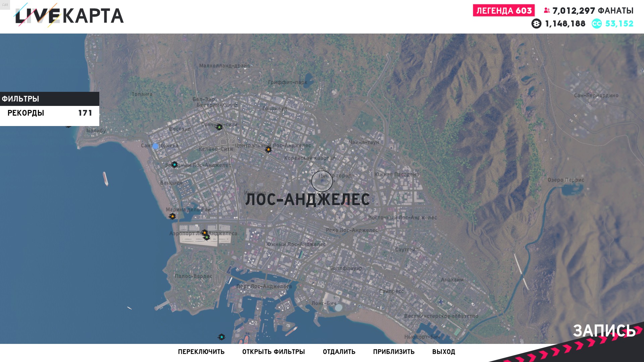Click the Лонг-Бич map label
The width and height of the screenshot is (644, 362).
tap(324, 303)
